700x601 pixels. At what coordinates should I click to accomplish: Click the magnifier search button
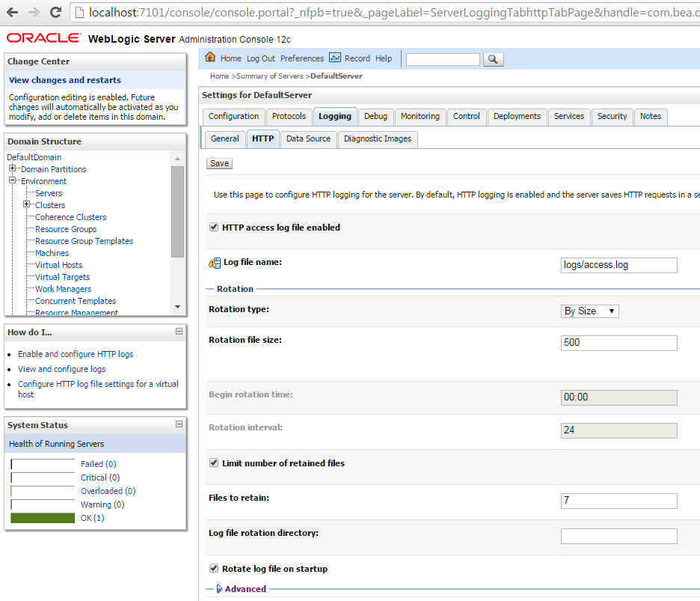tap(493, 59)
